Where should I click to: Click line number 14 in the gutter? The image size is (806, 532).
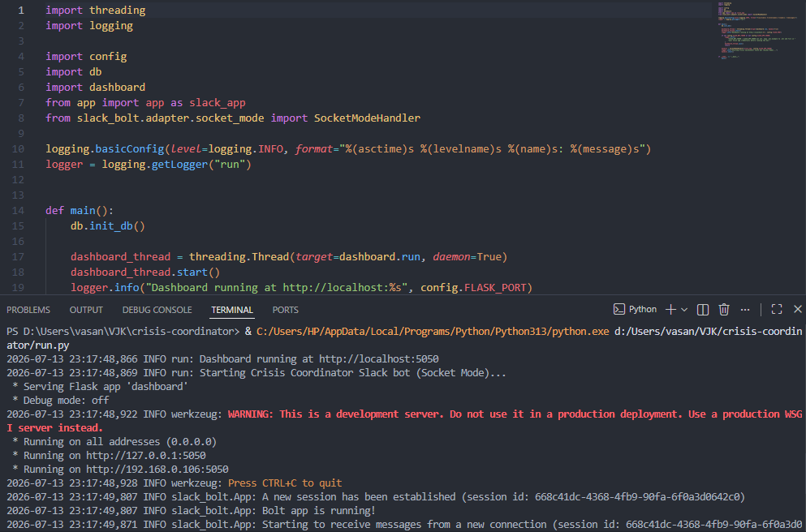[19, 211]
